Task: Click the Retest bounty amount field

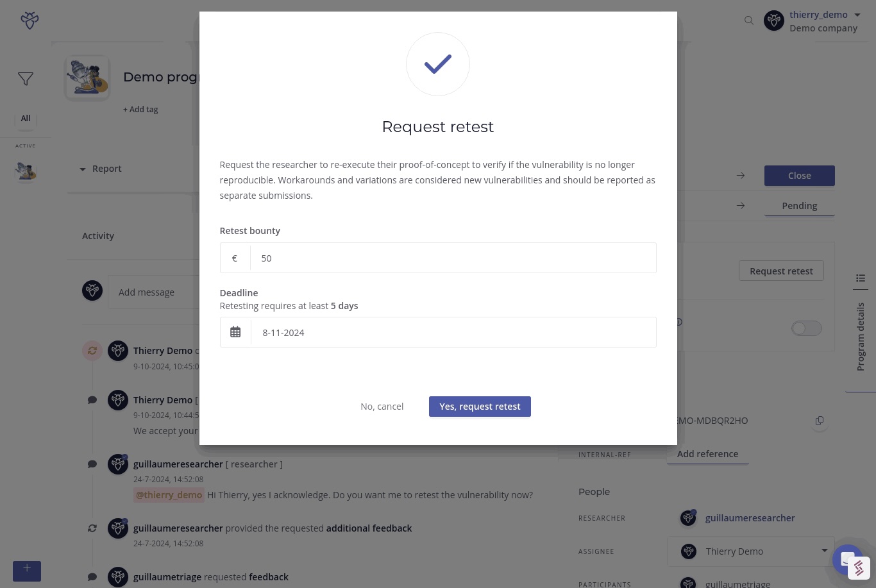Action: (453, 258)
